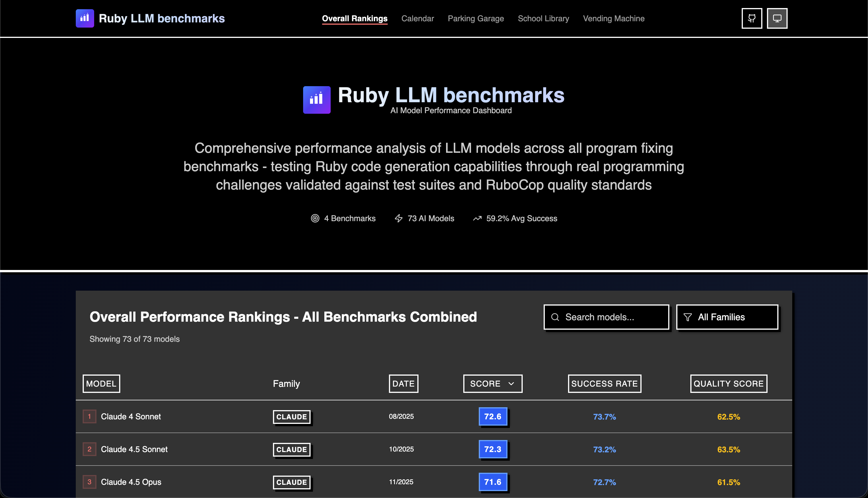The height and width of the screenshot is (498, 868).
Task: Sort by QUALITY SCORE column
Action: [x=728, y=384]
